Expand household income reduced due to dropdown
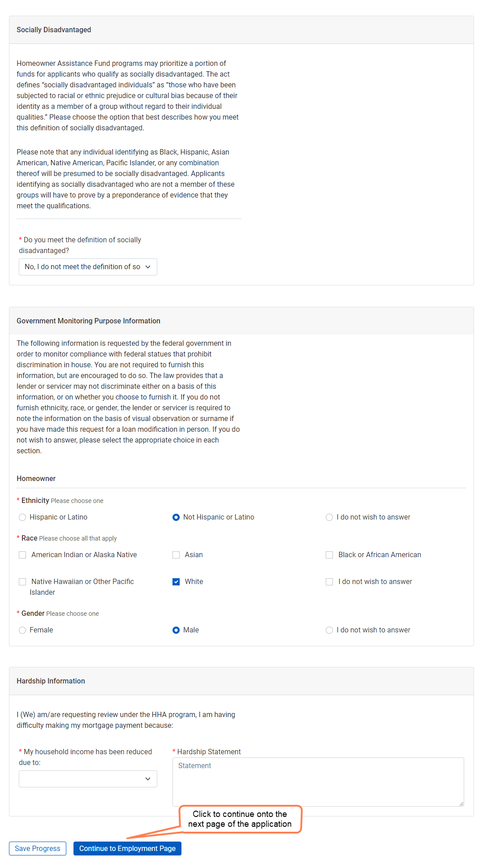Viewport: 483px width, 868px height. pyautogui.click(x=87, y=779)
